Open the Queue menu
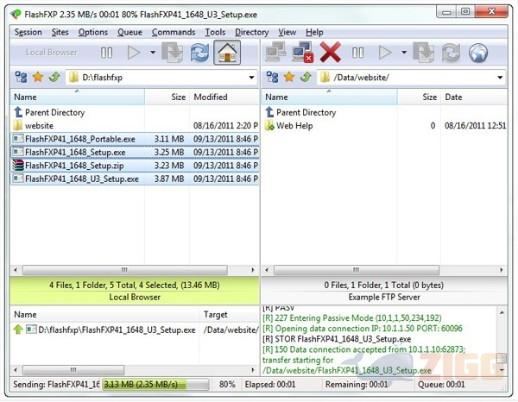Screen dimensions: 518x402 click(x=130, y=32)
